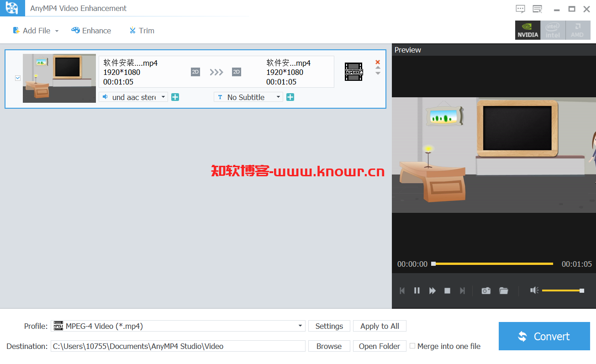
Task: Click the AnyMP4 app logo icon
Action: (12, 8)
